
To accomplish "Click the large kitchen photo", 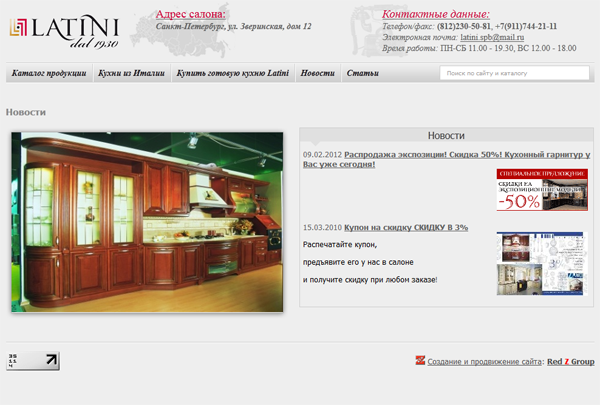I will 147,222.
